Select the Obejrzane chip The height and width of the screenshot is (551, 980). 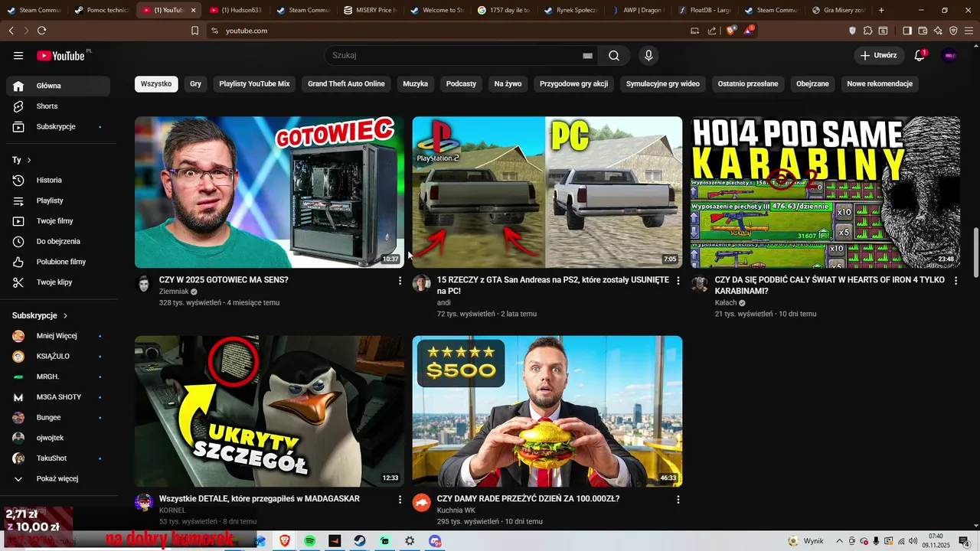[812, 83]
